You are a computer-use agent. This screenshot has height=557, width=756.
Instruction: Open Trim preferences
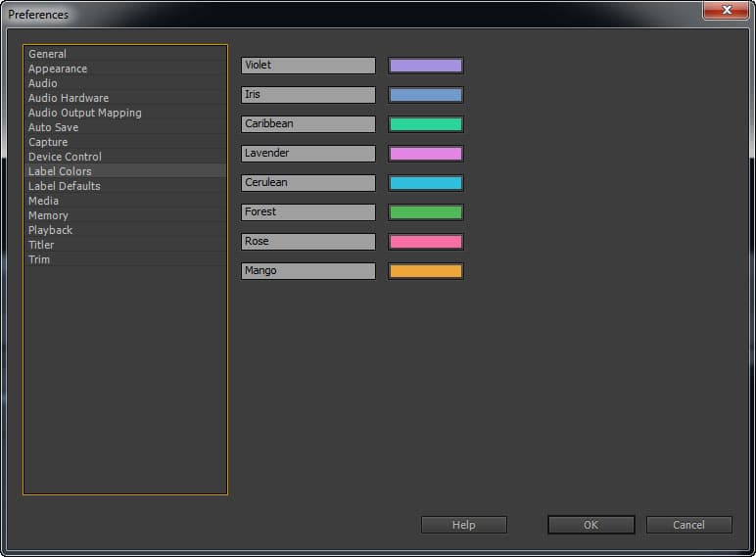(x=125, y=259)
